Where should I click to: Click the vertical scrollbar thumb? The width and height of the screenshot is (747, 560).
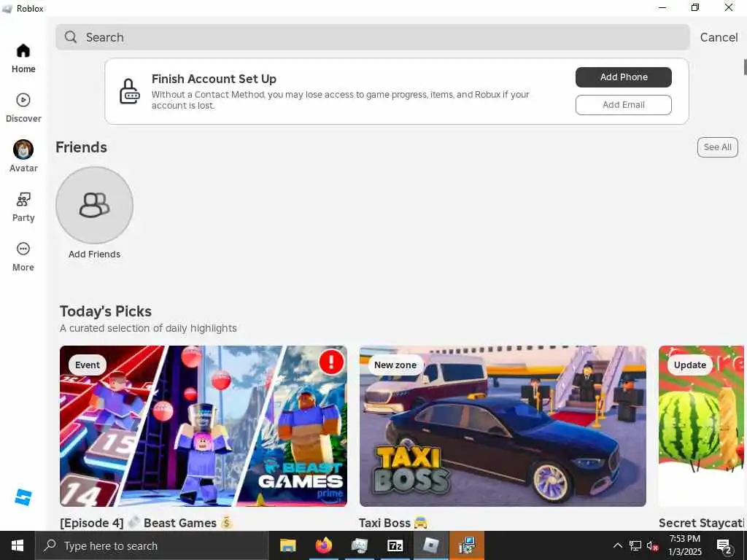[x=745, y=67]
